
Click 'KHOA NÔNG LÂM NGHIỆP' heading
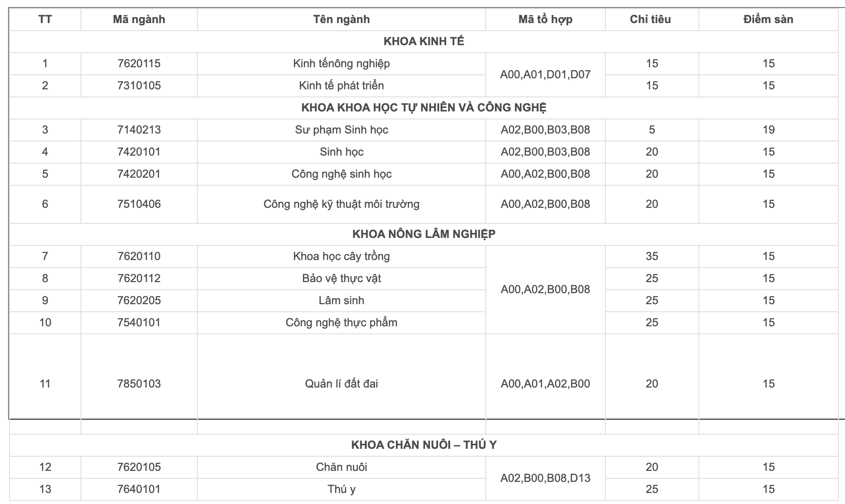(x=424, y=234)
